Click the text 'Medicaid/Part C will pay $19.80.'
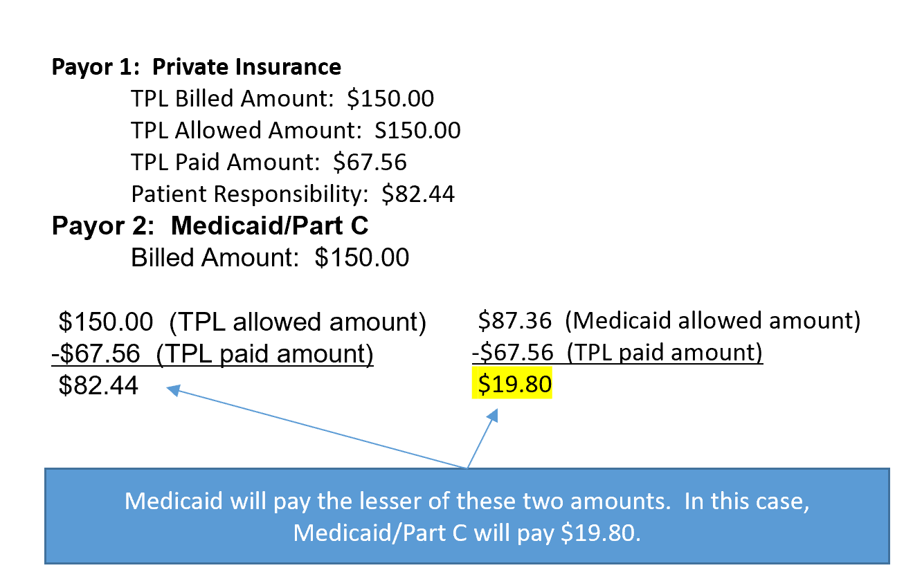Screen dimensions: 922x588 (x=467, y=533)
